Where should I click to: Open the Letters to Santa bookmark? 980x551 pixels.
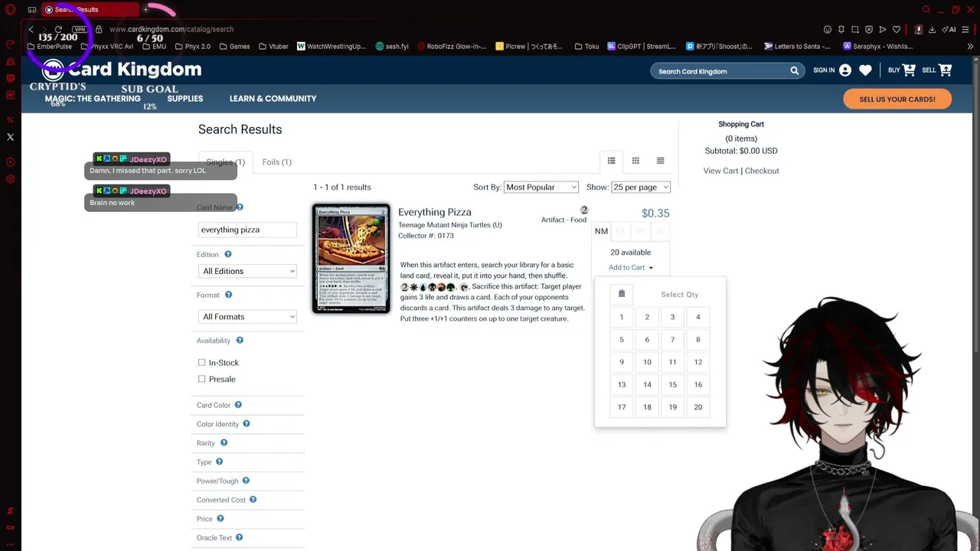(x=797, y=46)
